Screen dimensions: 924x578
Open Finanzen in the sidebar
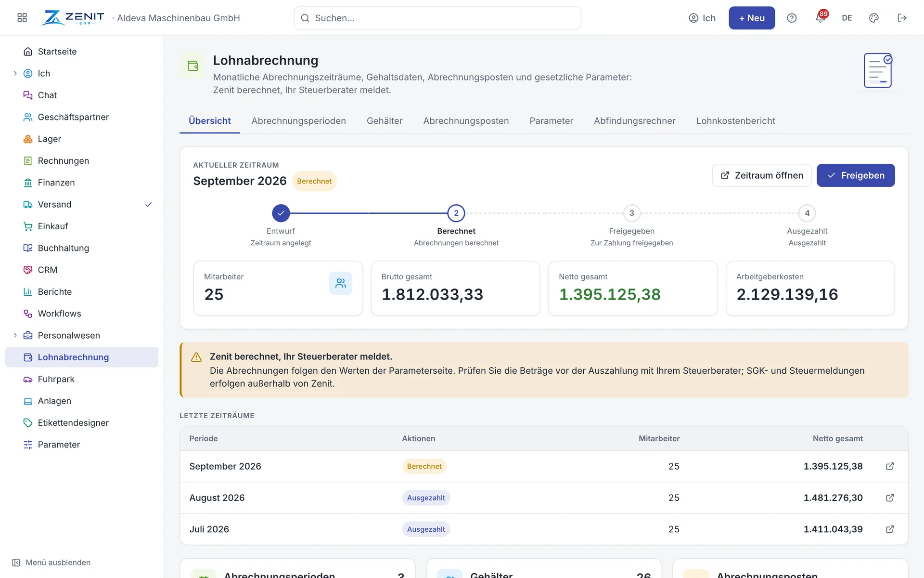[x=82, y=183]
